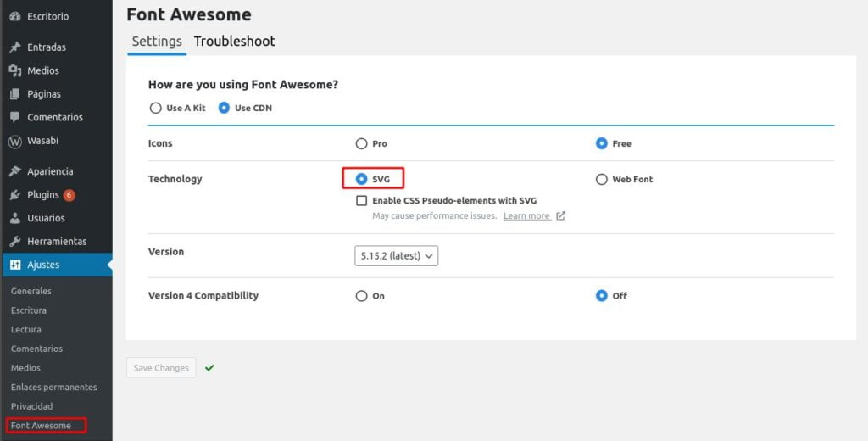Open Lectura settings submenu link
This screenshot has height=441, width=868.
[26, 330]
